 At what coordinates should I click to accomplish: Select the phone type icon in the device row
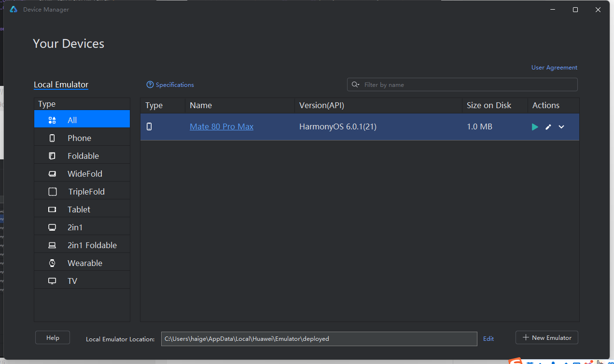(149, 126)
